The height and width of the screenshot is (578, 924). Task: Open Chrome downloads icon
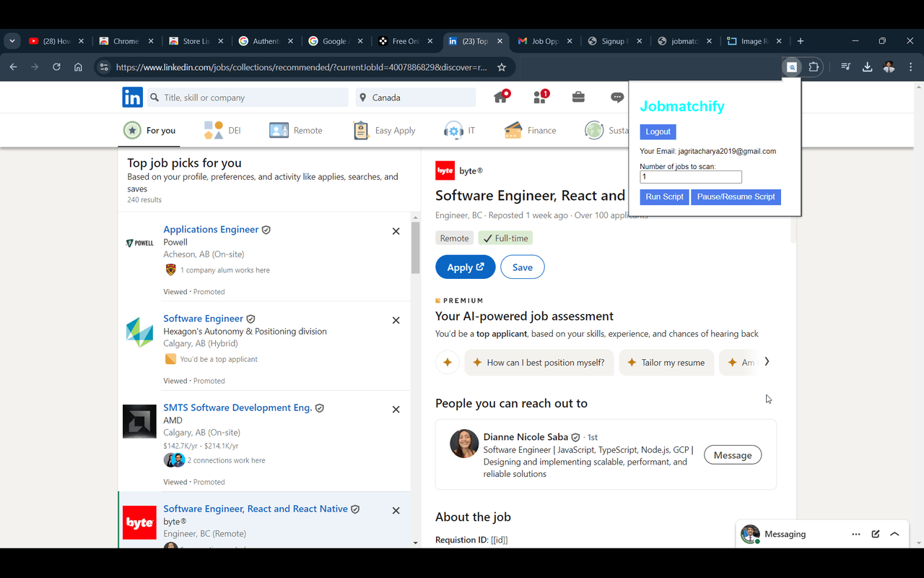click(867, 67)
